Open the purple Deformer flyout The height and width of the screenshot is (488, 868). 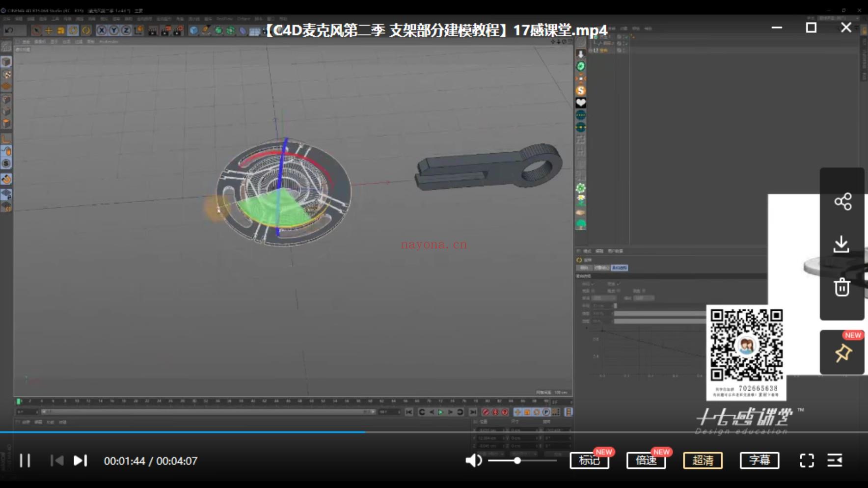point(243,30)
